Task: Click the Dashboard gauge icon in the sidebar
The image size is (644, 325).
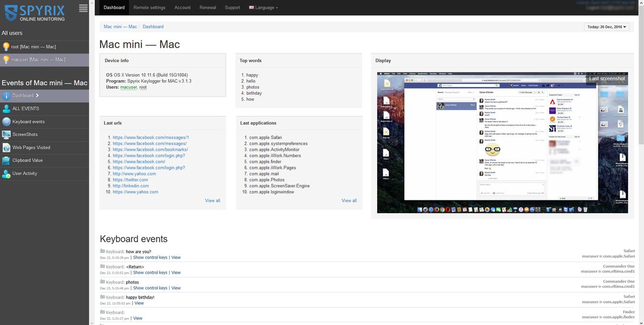Action: click(7, 95)
